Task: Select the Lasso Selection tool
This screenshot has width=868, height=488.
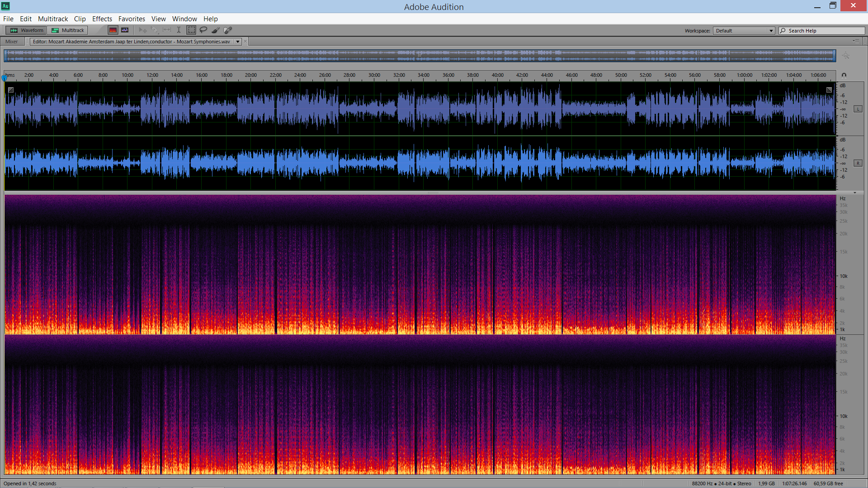Action: (203, 30)
